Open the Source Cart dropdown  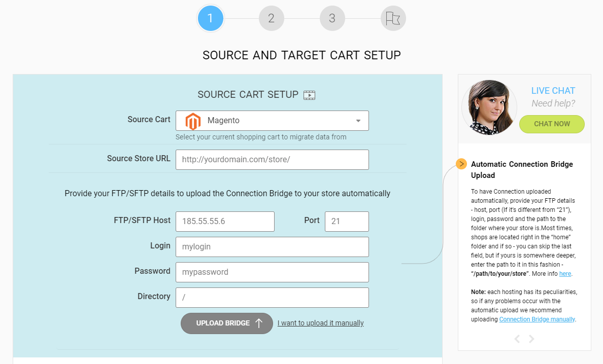click(272, 121)
